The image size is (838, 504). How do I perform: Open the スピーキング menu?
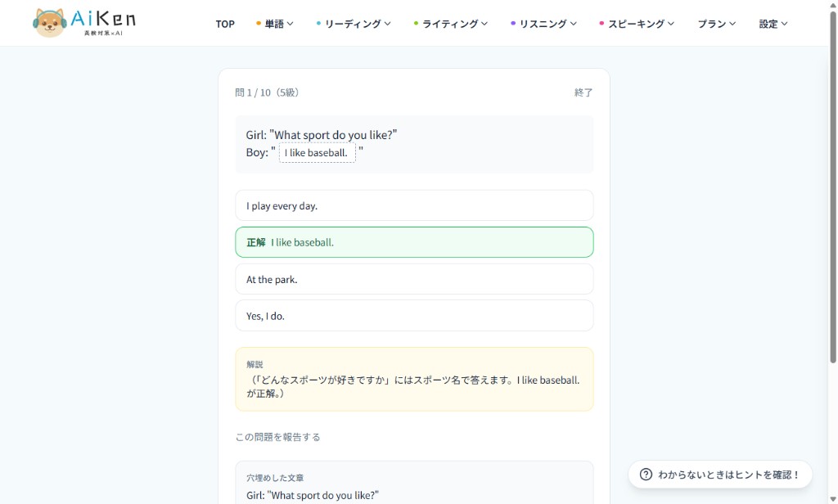click(x=636, y=24)
